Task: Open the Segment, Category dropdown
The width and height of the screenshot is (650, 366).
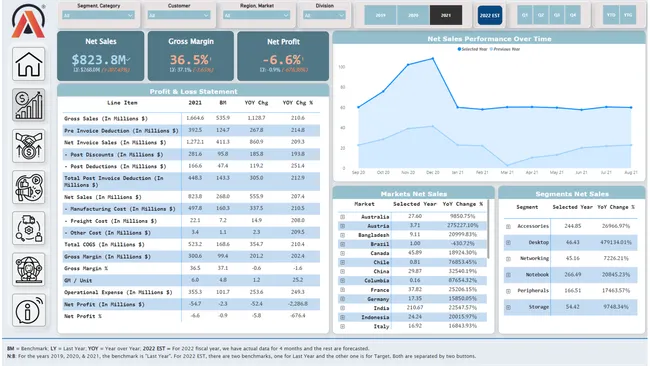Action: (98, 15)
